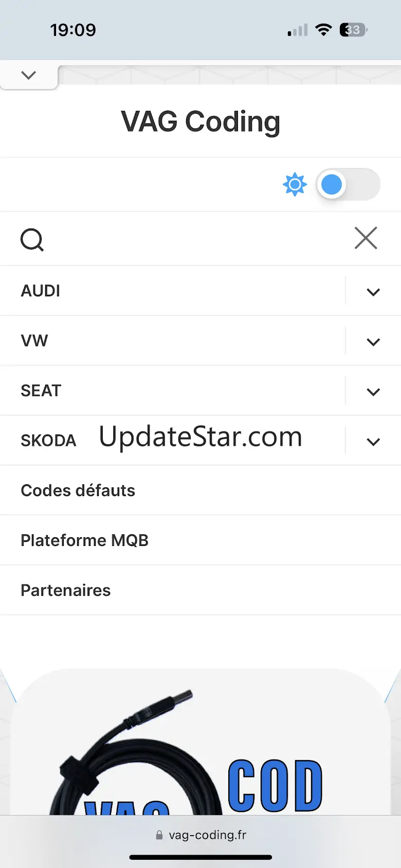Expand the SKODA submenu arrow
Screen dimensions: 401x868
pos(373,441)
